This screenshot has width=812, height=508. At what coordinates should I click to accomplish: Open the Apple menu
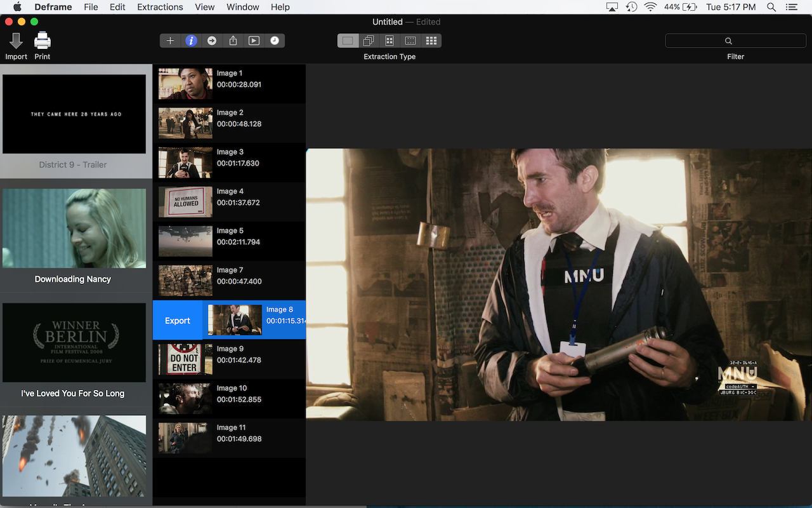click(17, 7)
